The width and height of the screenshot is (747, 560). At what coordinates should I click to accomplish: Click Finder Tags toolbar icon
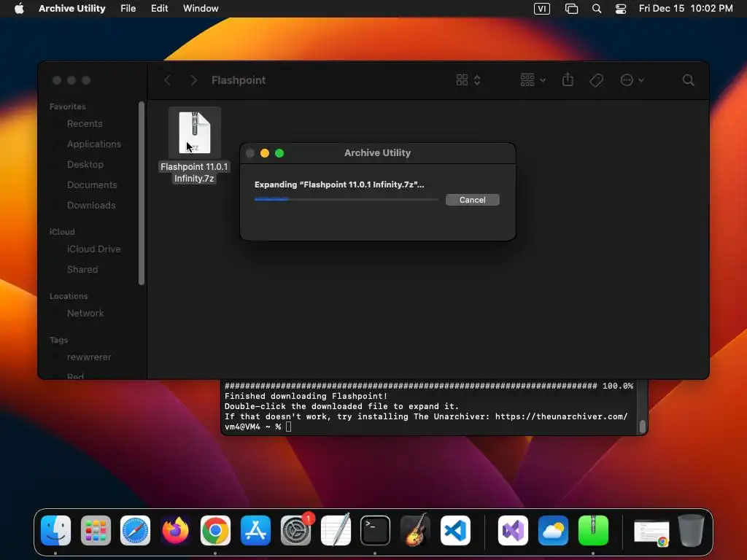pyautogui.click(x=596, y=80)
